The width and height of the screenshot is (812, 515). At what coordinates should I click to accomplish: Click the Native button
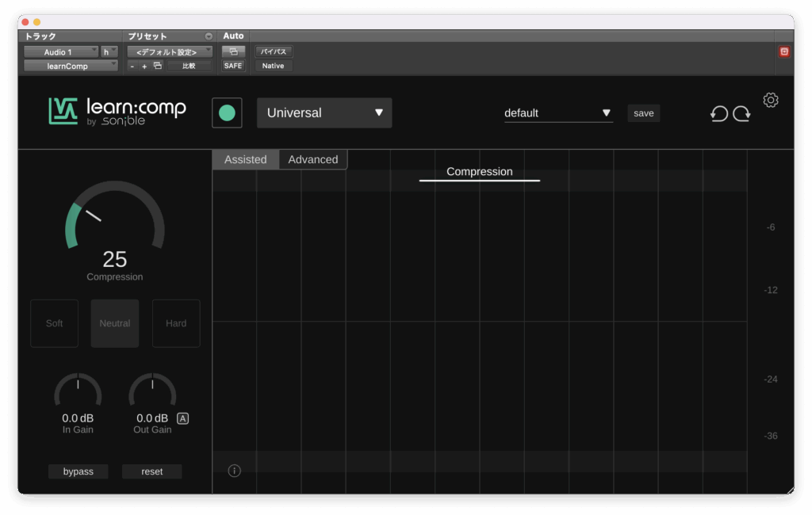[274, 66]
